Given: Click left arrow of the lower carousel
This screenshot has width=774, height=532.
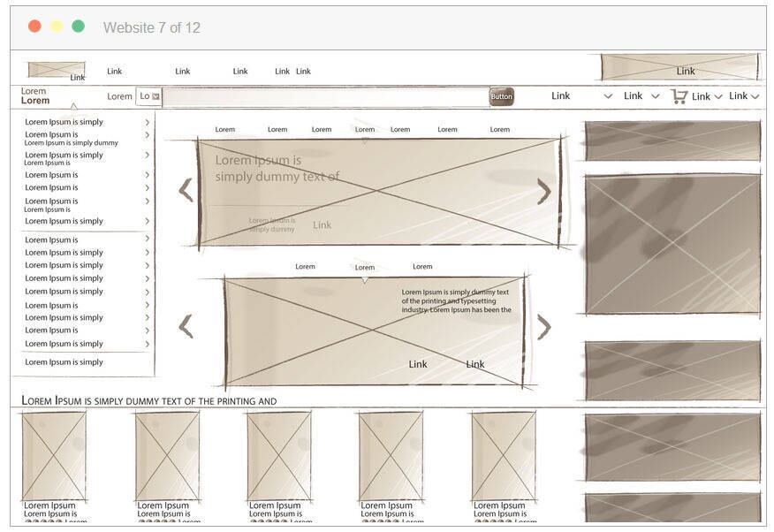Looking at the screenshot, I should pyautogui.click(x=186, y=326).
